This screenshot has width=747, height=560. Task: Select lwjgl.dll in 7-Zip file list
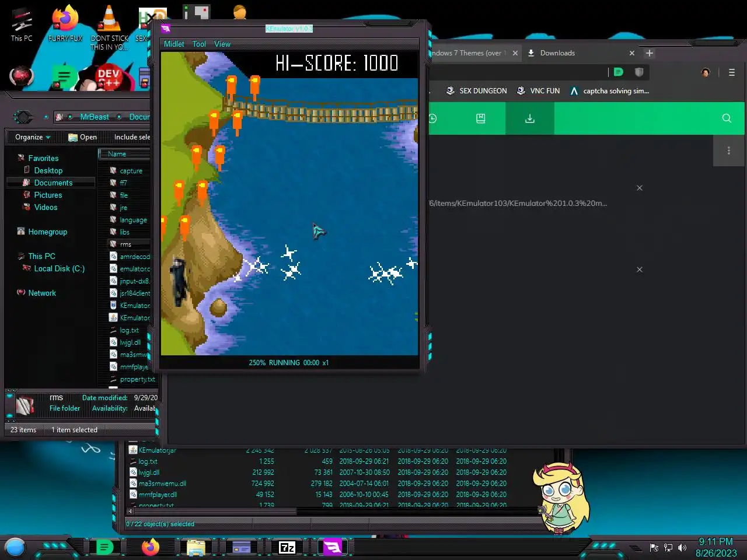[x=149, y=473]
